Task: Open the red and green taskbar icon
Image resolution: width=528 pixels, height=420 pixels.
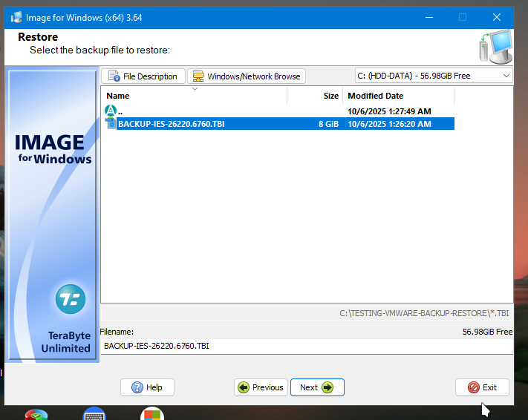Action: (x=36, y=414)
